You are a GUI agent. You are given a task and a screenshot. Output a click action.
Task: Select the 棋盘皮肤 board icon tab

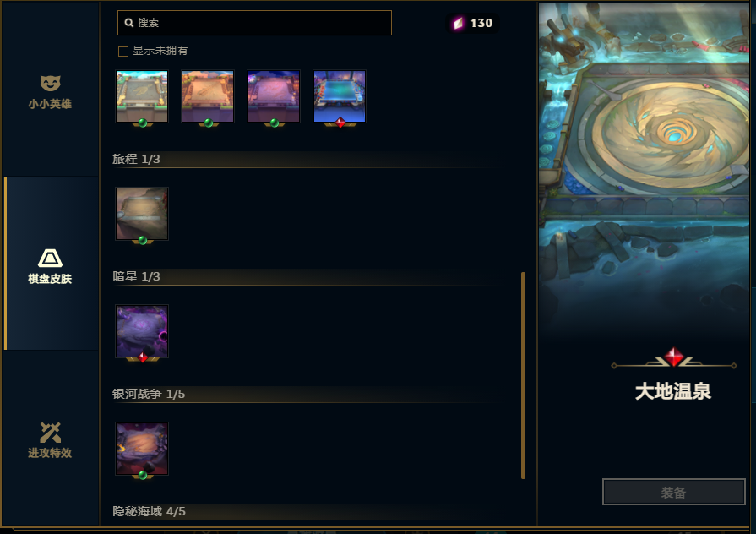(50, 266)
